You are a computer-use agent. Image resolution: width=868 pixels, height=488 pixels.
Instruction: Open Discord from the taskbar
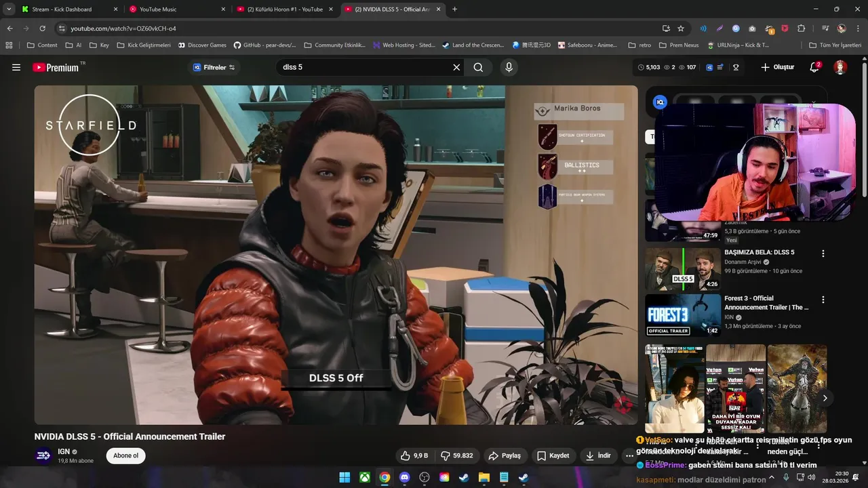click(405, 477)
